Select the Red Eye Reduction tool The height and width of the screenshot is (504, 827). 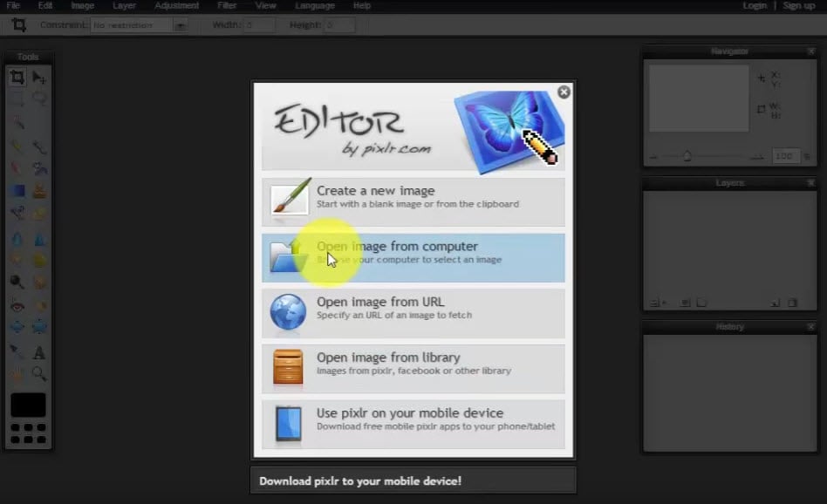point(17,305)
